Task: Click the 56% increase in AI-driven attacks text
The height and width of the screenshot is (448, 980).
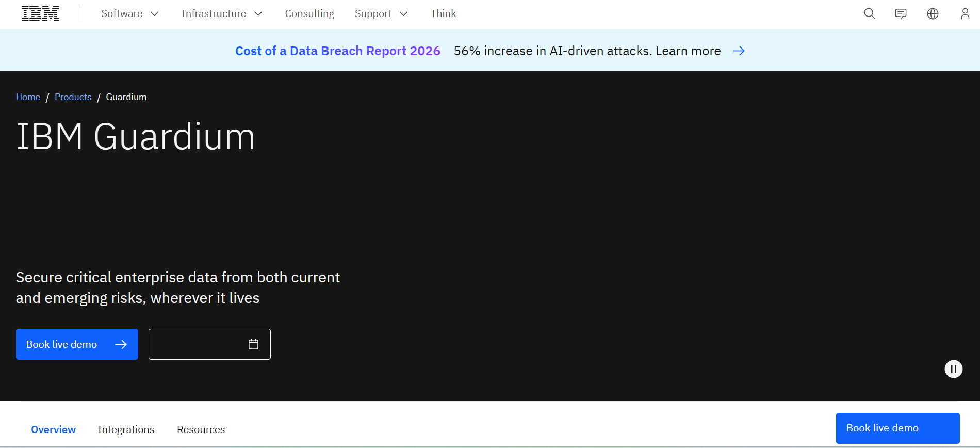Action: click(553, 51)
